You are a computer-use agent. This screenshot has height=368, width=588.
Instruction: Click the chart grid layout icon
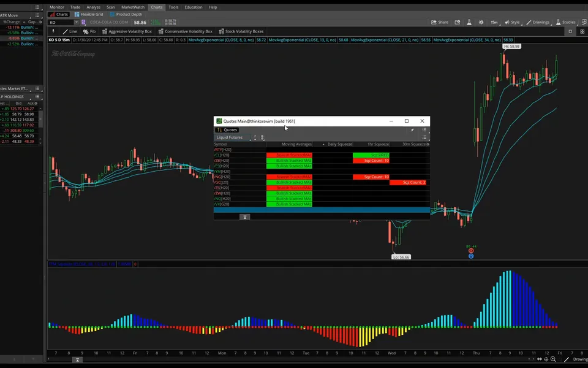(x=582, y=31)
